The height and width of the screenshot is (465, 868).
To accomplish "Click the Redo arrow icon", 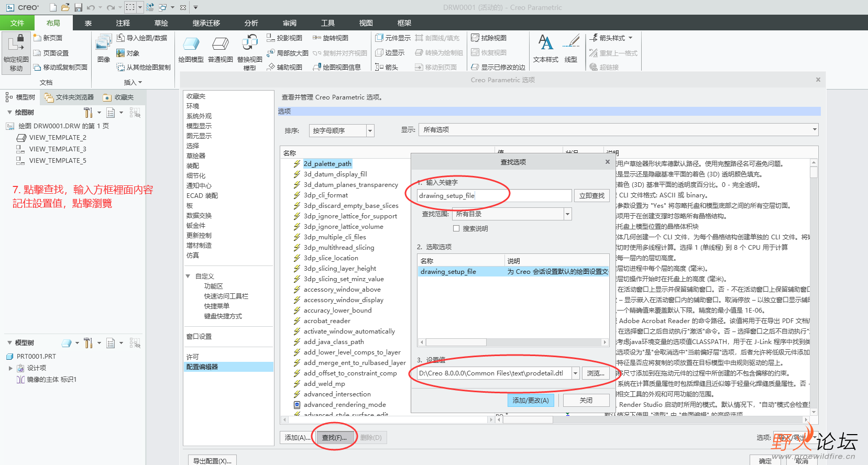I will (x=111, y=7).
